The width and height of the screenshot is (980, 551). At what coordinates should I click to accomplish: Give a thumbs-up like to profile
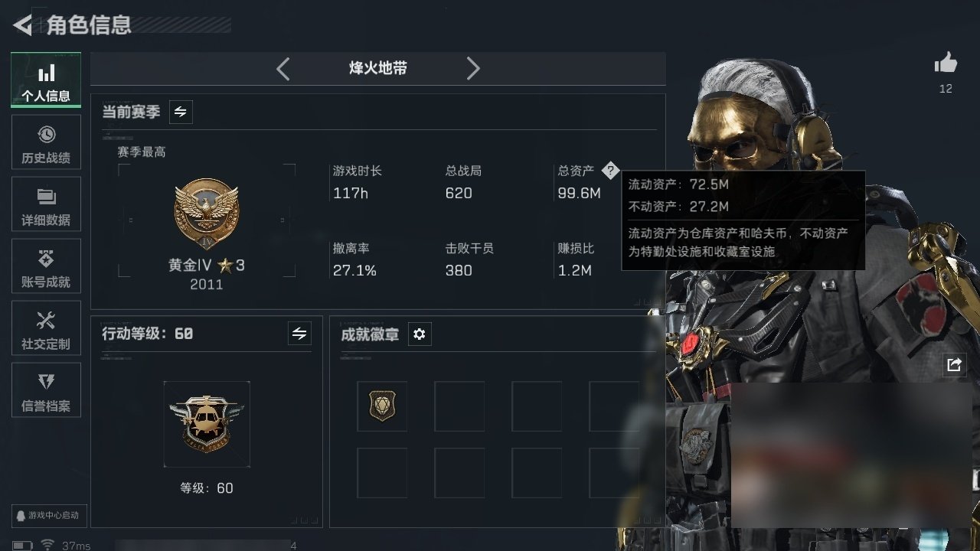946,64
